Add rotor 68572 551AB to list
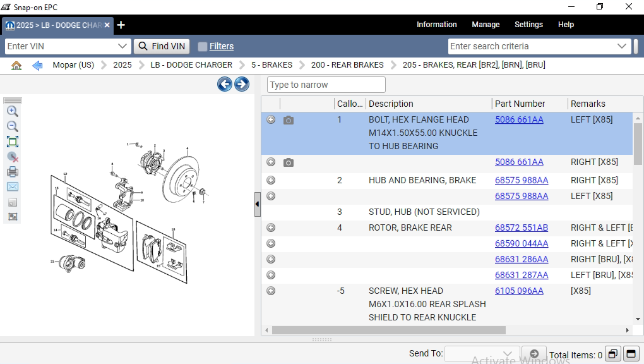Screen dimensions: 644x364 (271, 227)
